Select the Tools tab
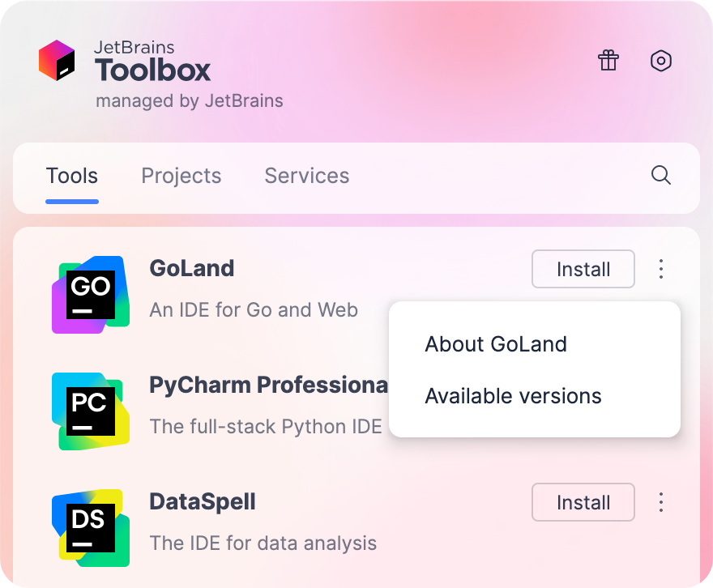Image resolution: width=713 pixels, height=588 pixels. tap(72, 176)
